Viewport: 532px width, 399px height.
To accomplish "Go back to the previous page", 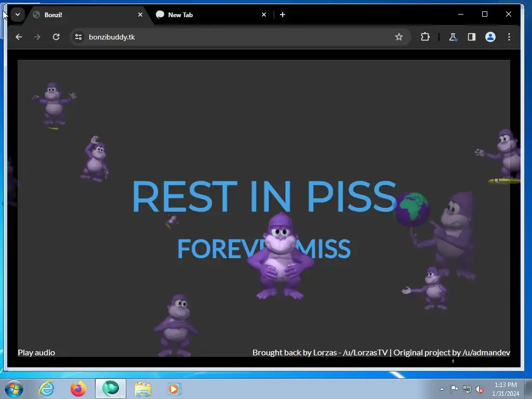I will tap(19, 37).
